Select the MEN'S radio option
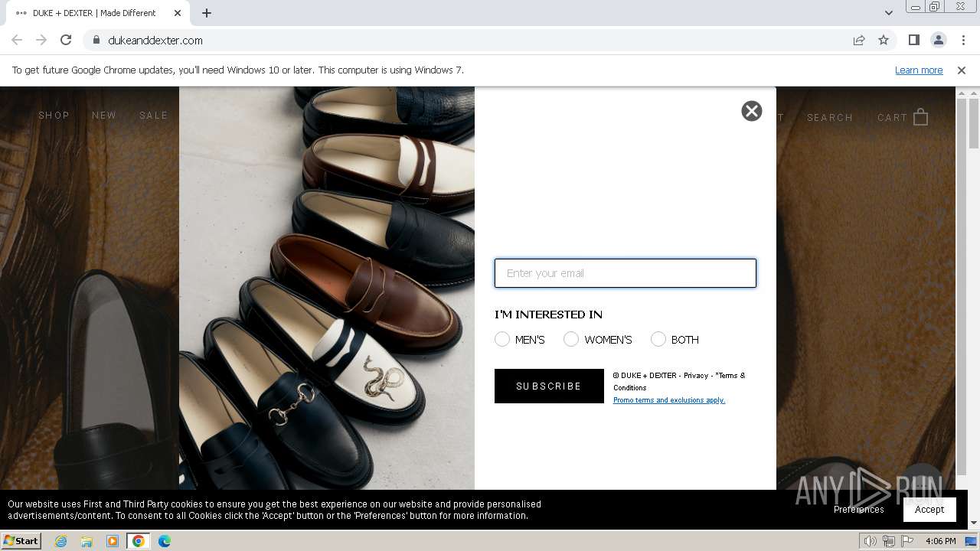This screenshot has height=551, width=980. [502, 339]
